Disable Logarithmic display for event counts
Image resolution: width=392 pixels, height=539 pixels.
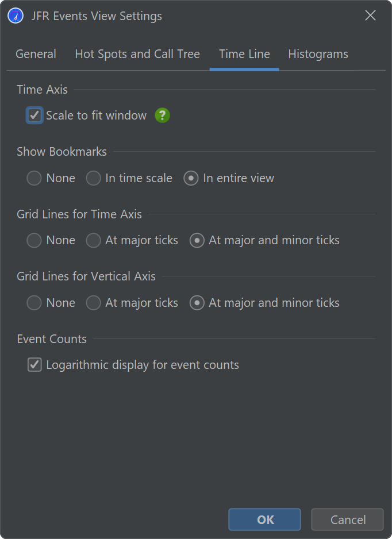coord(34,365)
